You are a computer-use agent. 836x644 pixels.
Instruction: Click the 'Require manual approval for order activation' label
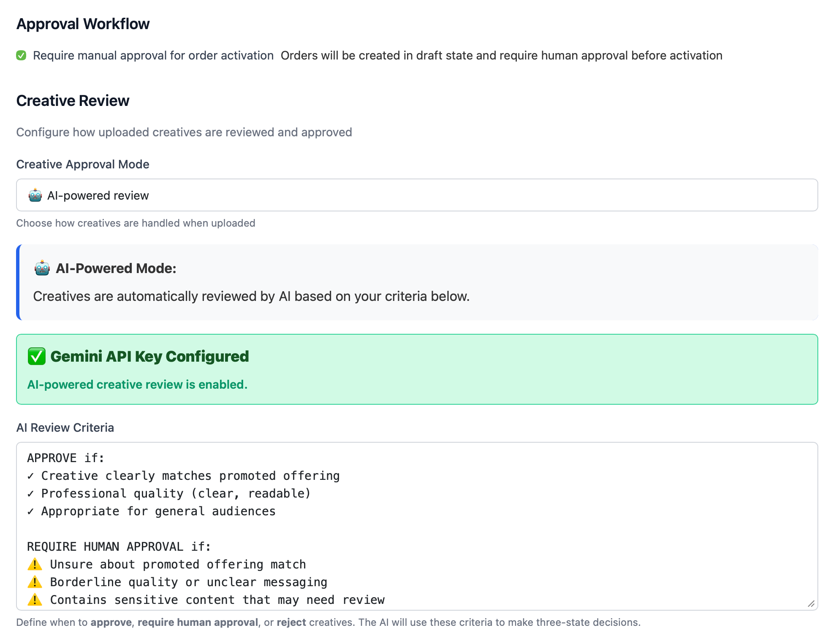pyautogui.click(x=153, y=55)
